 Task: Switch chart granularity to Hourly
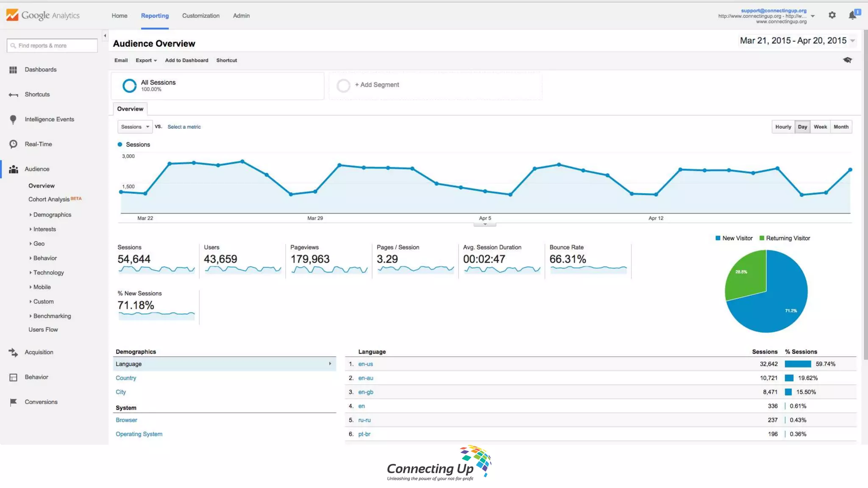tap(783, 127)
